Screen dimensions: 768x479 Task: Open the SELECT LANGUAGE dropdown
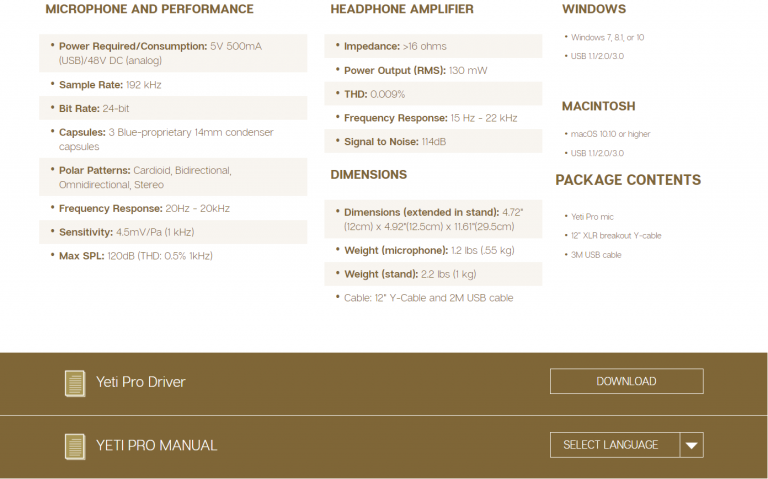coord(614,445)
